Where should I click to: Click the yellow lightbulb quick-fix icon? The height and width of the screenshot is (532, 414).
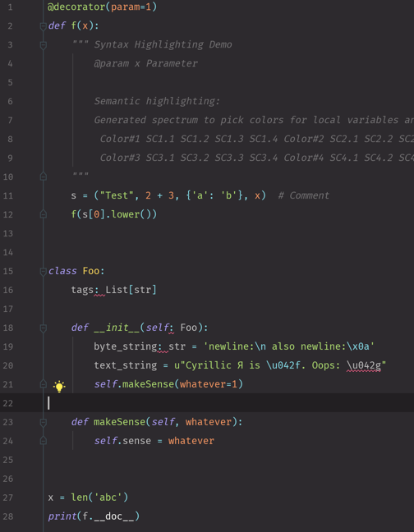(x=59, y=386)
